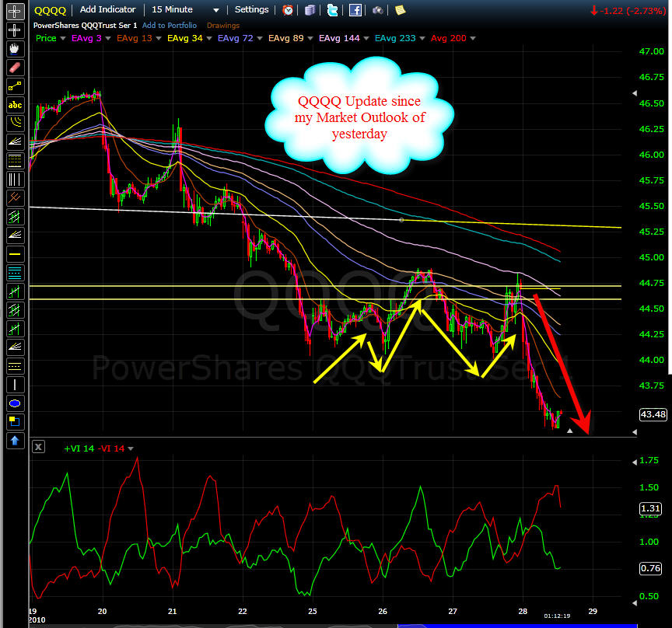Open the EAvg 13 dropdown arrow
This screenshot has height=628, width=672.
(x=159, y=39)
